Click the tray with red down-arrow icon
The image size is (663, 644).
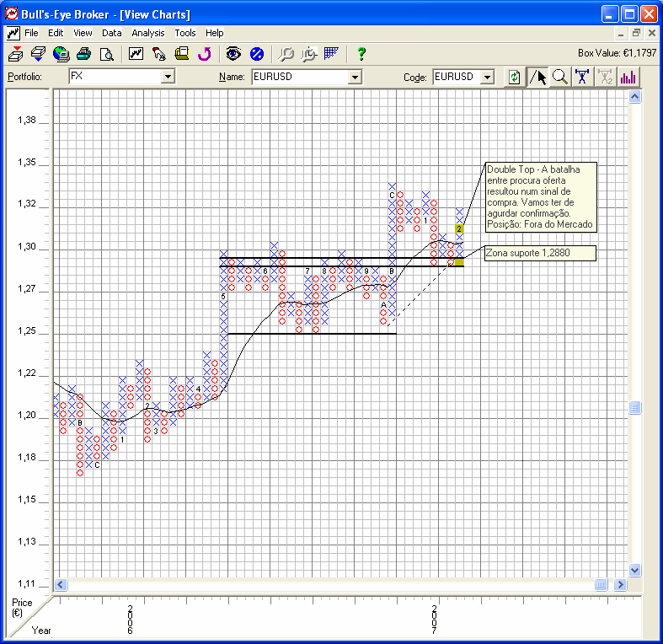(16, 54)
